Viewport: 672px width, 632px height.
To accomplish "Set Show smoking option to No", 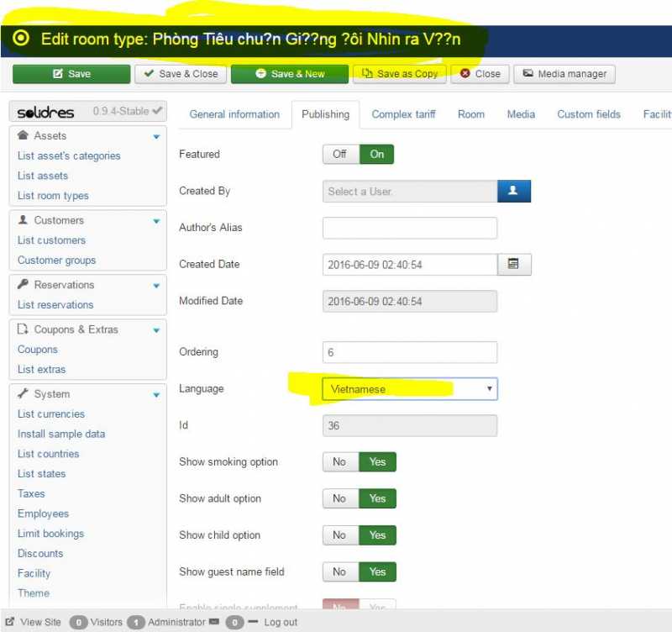I will [x=339, y=462].
